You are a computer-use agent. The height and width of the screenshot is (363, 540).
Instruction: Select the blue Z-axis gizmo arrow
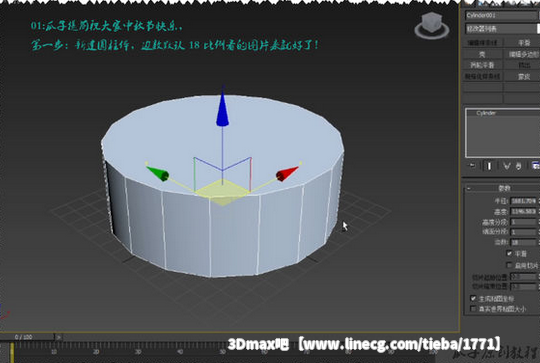[222, 107]
